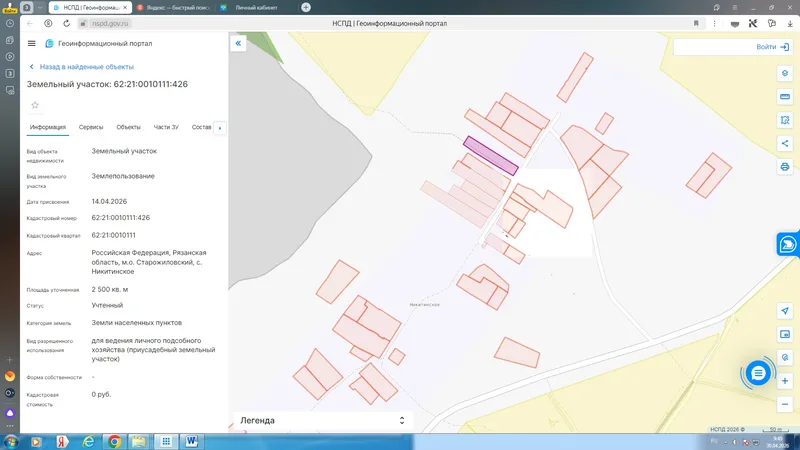The image size is (800, 450).
Task: Open the blue chat support bubble
Action: (x=758, y=373)
